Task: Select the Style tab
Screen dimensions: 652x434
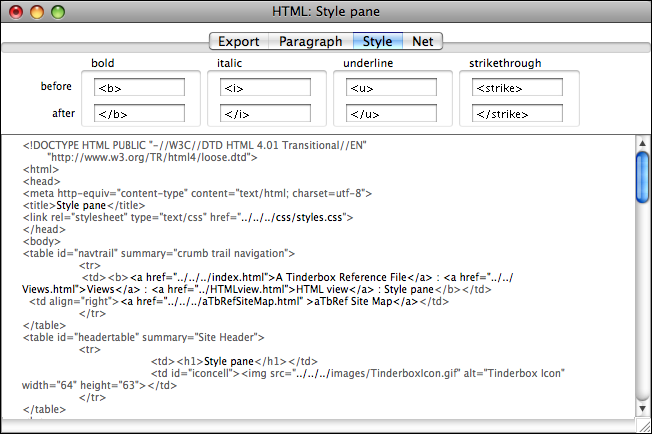Action: pyautogui.click(x=378, y=41)
